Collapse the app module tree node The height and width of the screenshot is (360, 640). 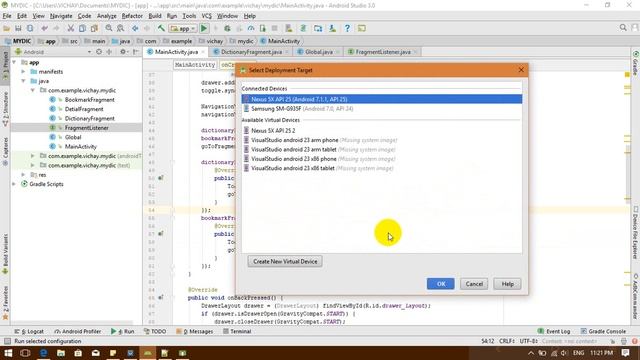pyautogui.click(x=14, y=62)
